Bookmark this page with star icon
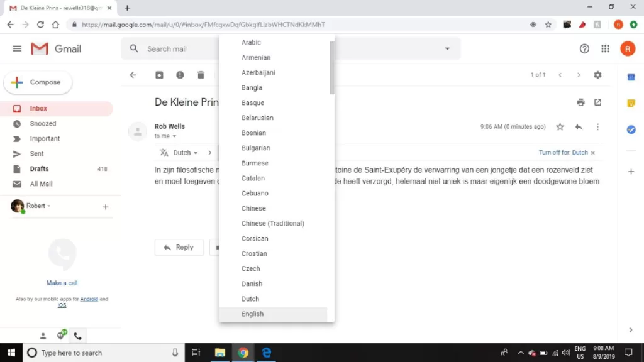This screenshot has height=362, width=644. pyautogui.click(x=548, y=25)
